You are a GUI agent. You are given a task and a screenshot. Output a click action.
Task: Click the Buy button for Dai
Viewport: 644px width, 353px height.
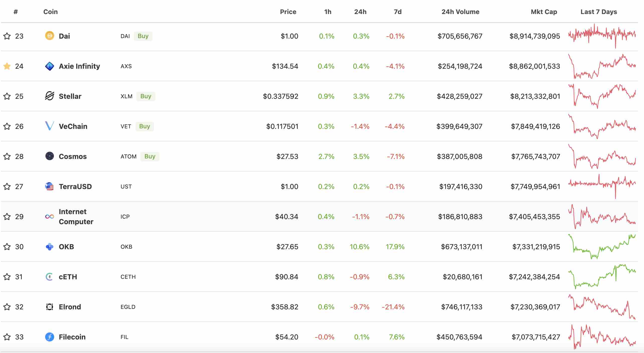pos(143,36)
